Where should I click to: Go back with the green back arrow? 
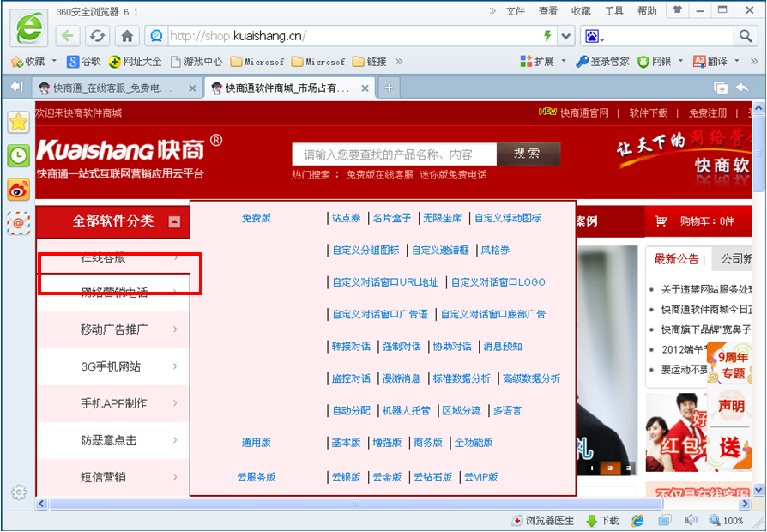point(68,36)
